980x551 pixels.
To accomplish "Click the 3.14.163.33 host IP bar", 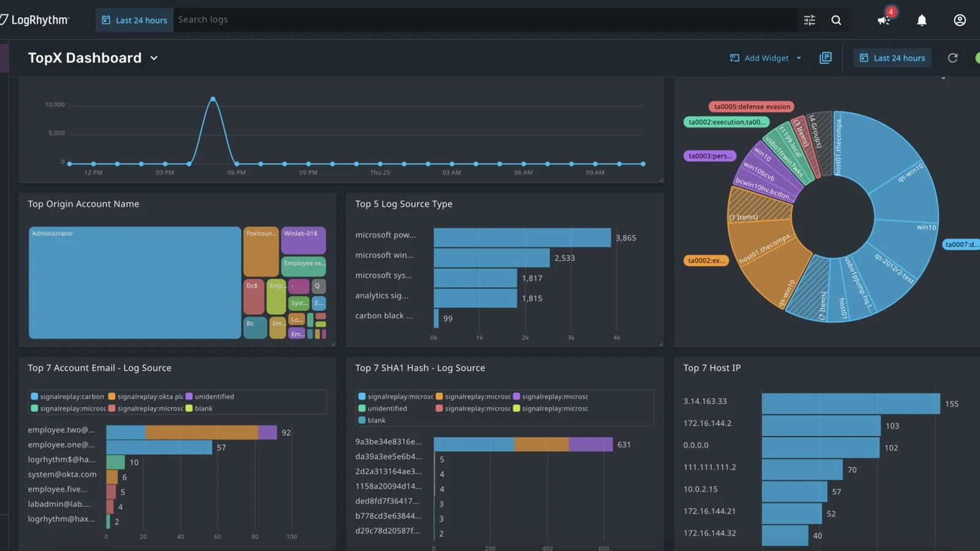I will 851,403.
